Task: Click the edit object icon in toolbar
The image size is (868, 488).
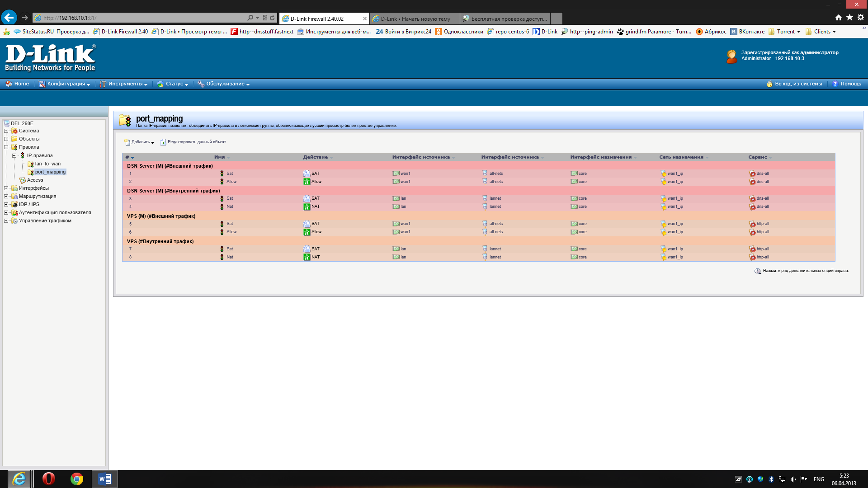Action: click(163, 142)
